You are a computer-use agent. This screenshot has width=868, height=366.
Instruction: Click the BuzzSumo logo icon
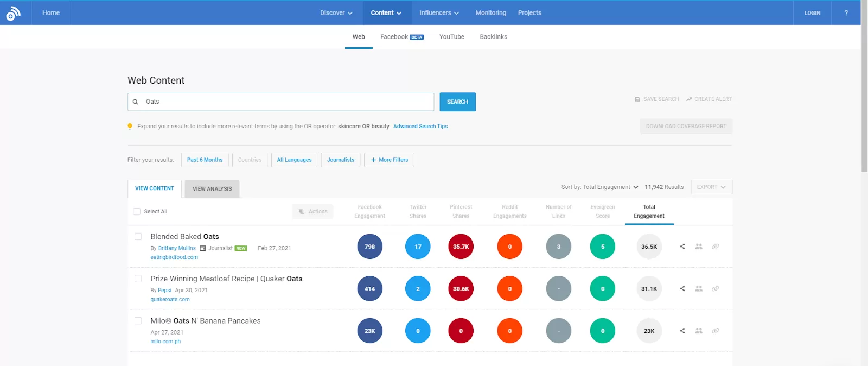point(13,13)
